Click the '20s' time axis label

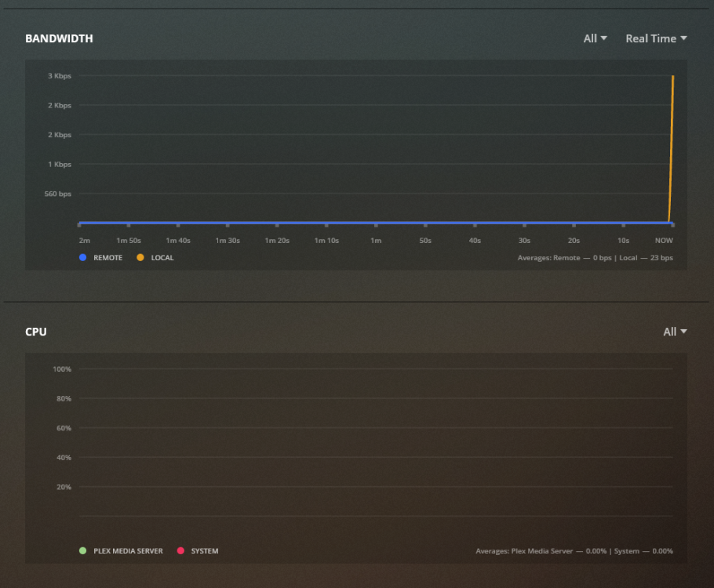574,241
